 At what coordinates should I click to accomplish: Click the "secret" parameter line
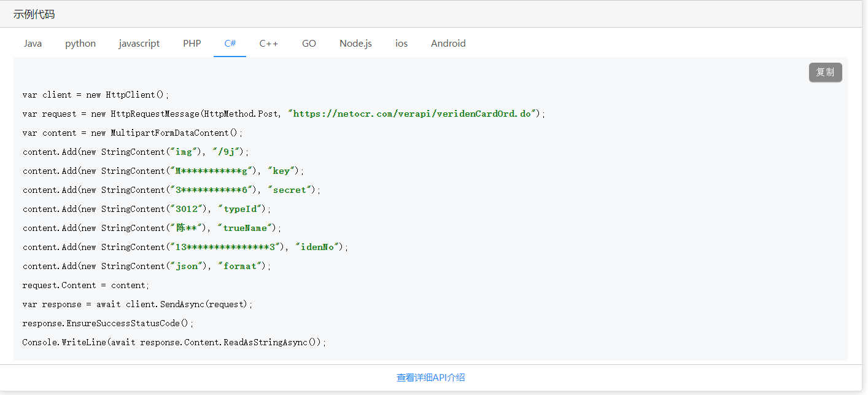172,190
